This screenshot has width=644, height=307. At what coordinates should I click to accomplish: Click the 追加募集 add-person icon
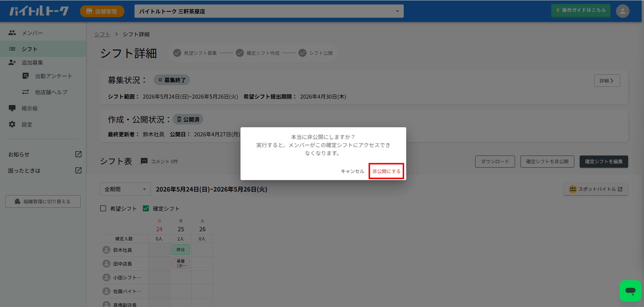point(12,62)
